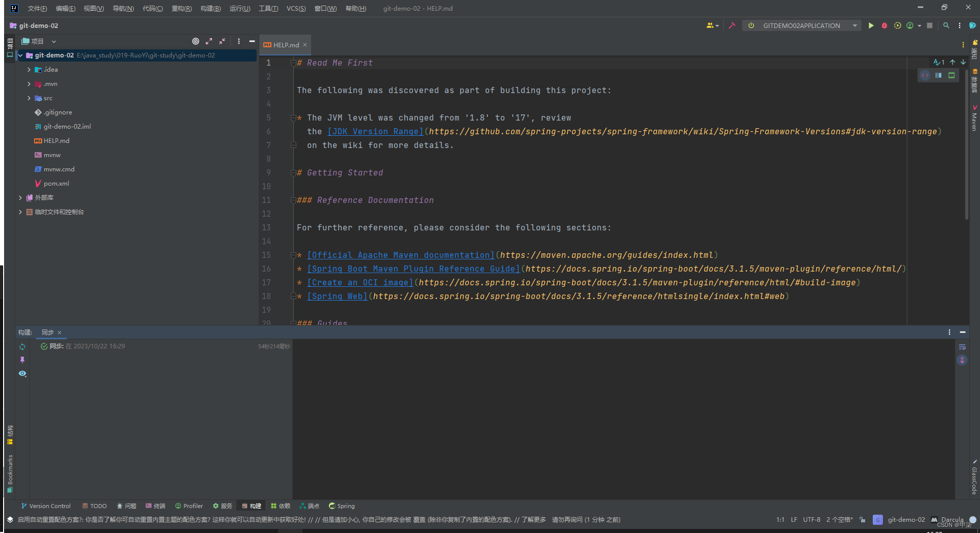This screenshot has height=533, width=980.
Task: Change file encoding UTF-8 in status bar
Action: coord(812,520)
